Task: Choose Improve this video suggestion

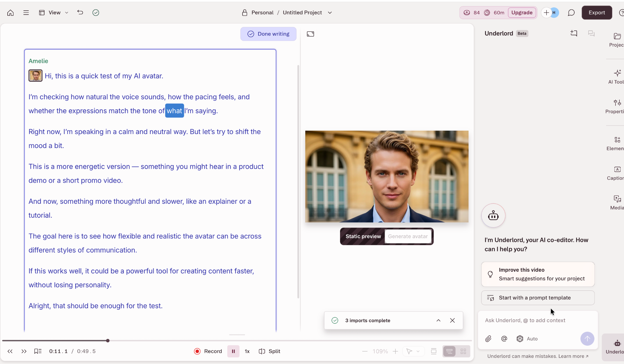Action: 538,274
